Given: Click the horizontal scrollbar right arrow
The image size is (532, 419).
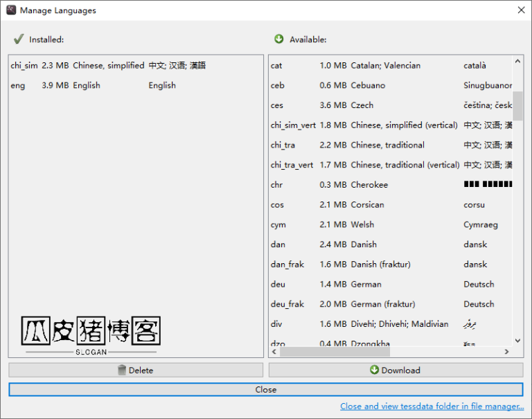Looking at the screenshot, I should [x=508, y=351].
